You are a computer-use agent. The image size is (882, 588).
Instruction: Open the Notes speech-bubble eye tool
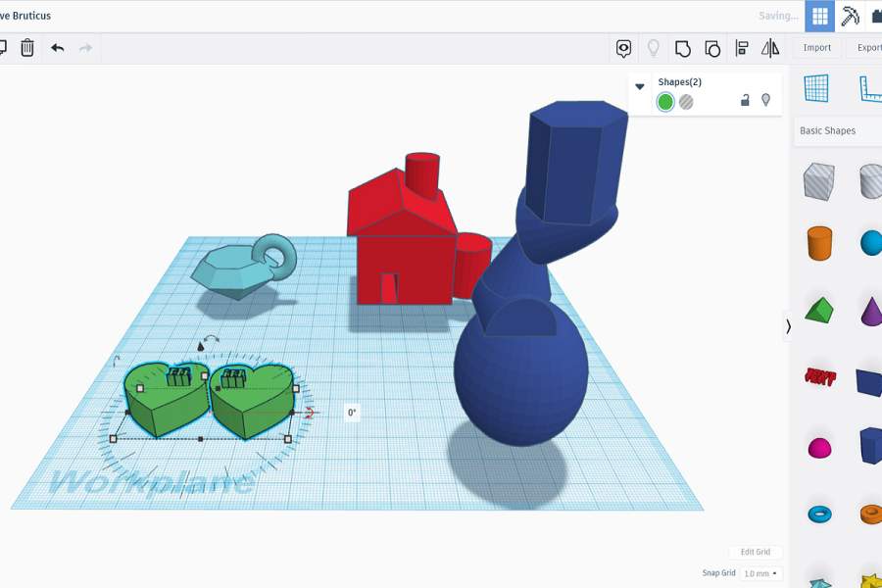click(x=623, y=48)
